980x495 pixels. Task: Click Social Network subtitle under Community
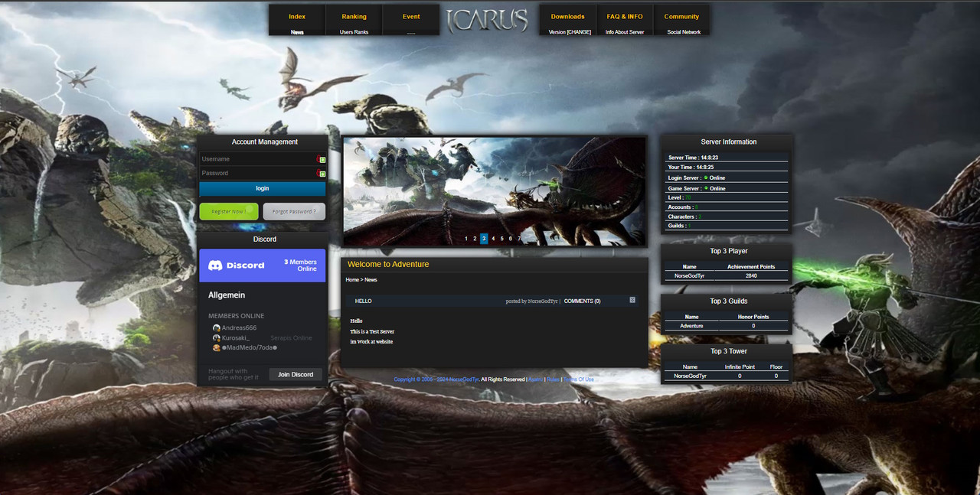click(x=684, y=32)
